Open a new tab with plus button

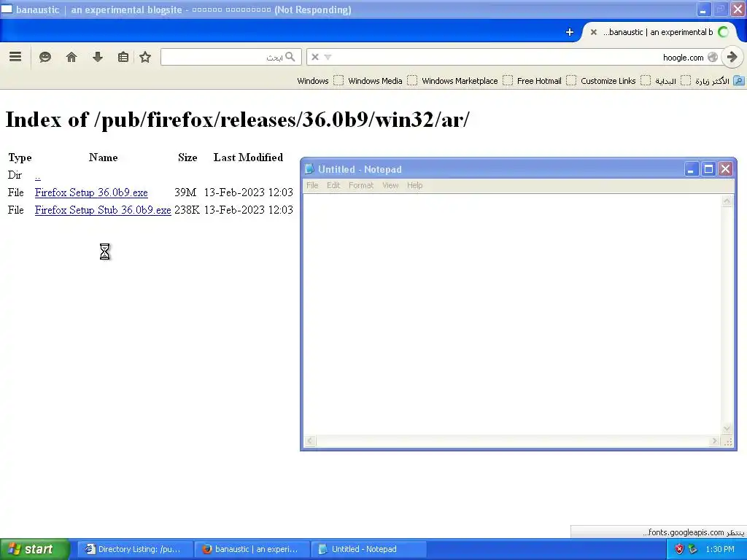[569, 32]
